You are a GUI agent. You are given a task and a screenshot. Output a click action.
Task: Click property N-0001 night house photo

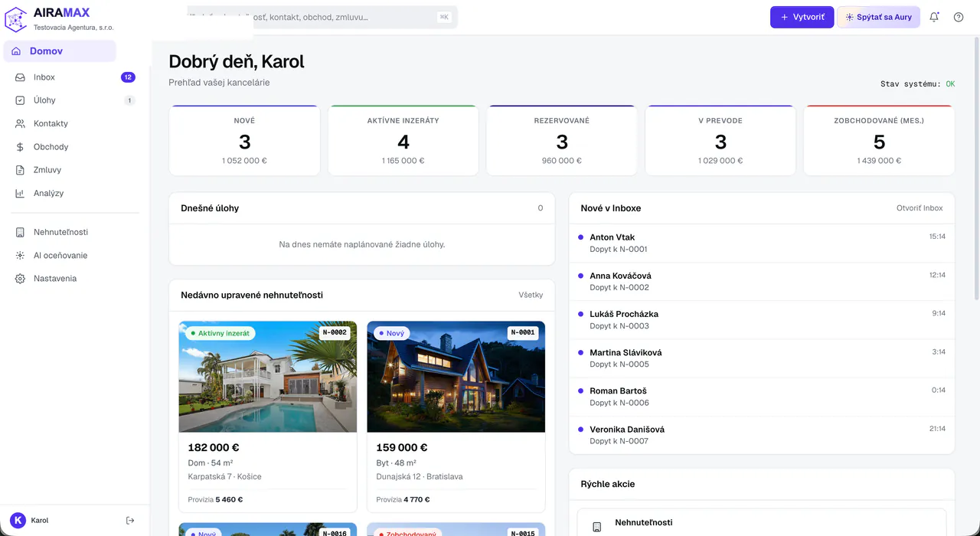tap(456, 377)
